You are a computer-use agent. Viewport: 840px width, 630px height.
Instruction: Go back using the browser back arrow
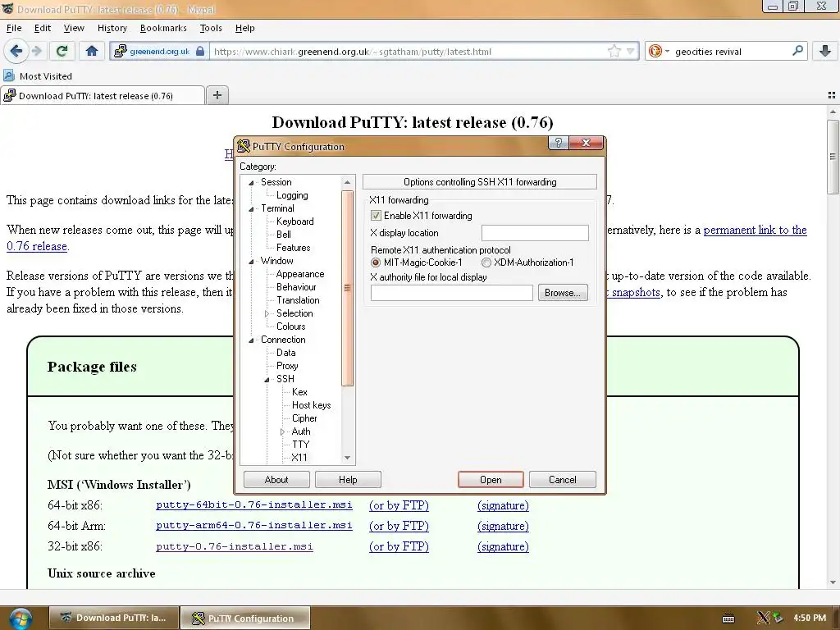pyautogui.click(x=16, y=51)
